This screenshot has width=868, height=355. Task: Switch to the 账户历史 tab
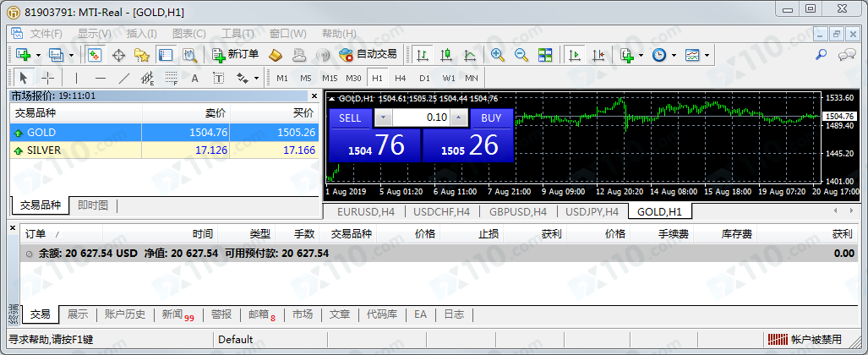(x=125, y=314)
